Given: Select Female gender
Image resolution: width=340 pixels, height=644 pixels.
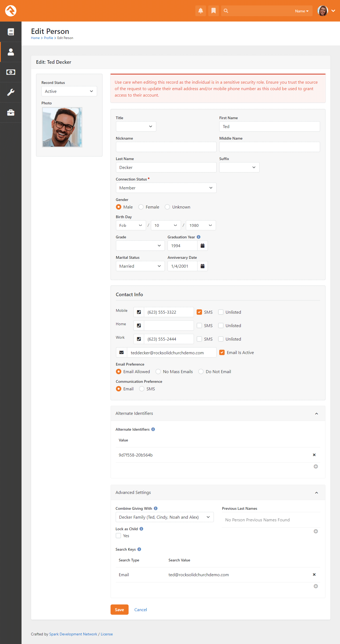Looking at the screenshot, I should point(141,207).
